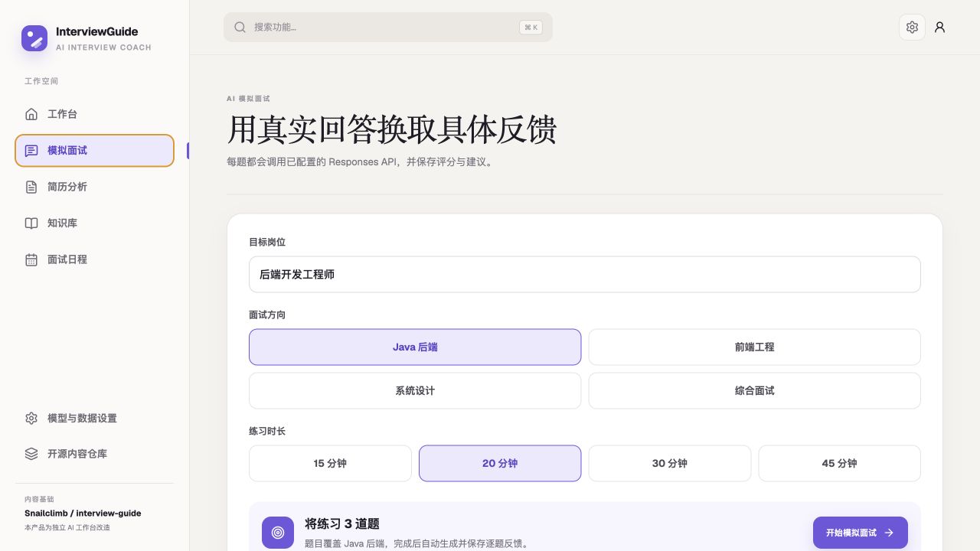Click the layers icon beside 开源内容仓库
Screen dimensions: 980x551
tap(31, 454)
